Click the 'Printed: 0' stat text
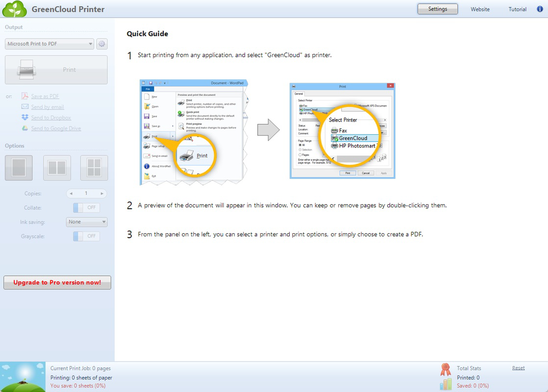This screenshot has width=548, height=392. pos(468,378)
